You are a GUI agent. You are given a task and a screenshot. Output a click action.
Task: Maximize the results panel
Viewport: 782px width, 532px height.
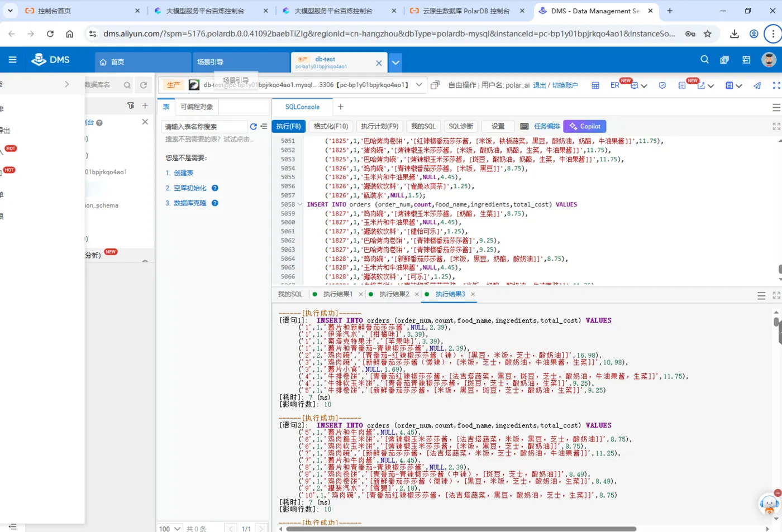click(x=776, y=295)
